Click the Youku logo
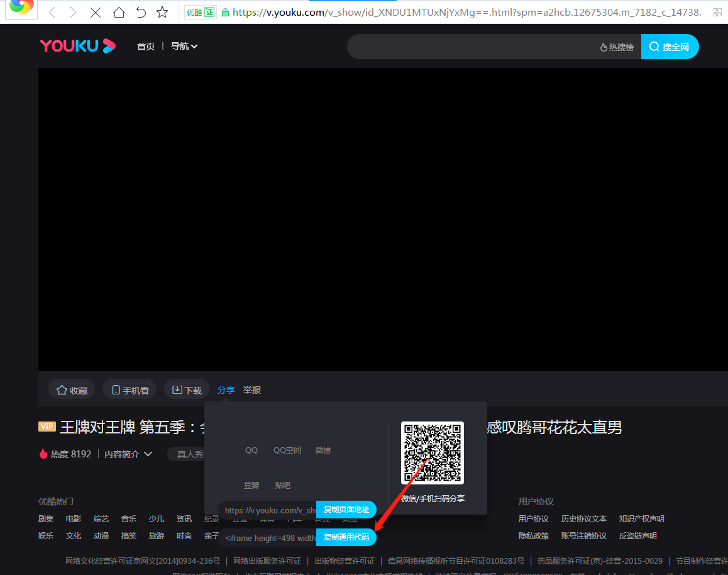The width and height of the screenshot is (728, 575). [78, 46]
